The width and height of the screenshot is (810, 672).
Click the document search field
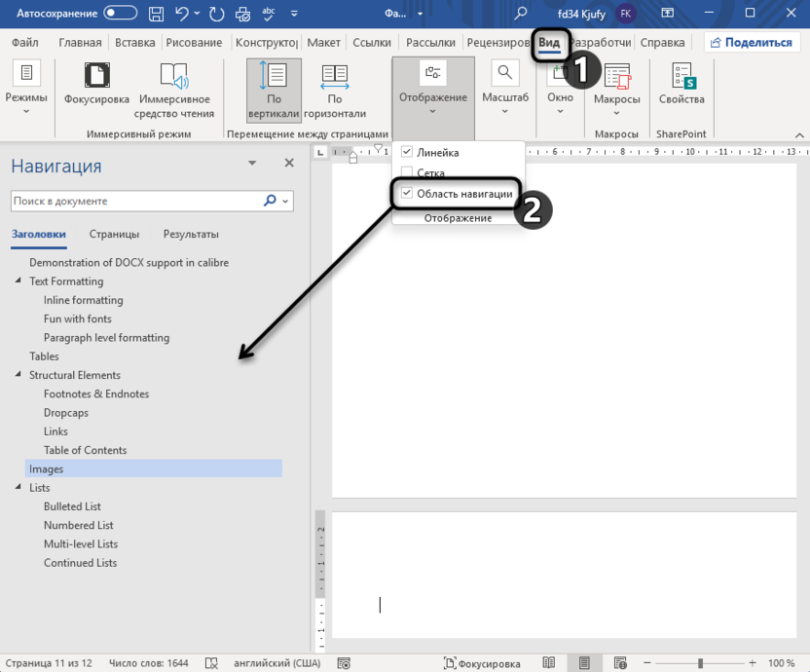tap(136, 202)
